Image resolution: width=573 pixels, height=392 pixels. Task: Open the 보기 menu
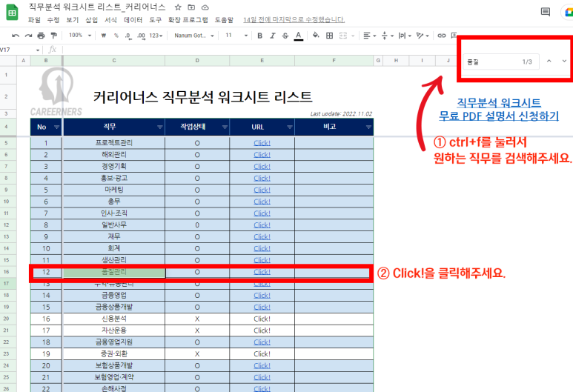[x=73, y=20]
